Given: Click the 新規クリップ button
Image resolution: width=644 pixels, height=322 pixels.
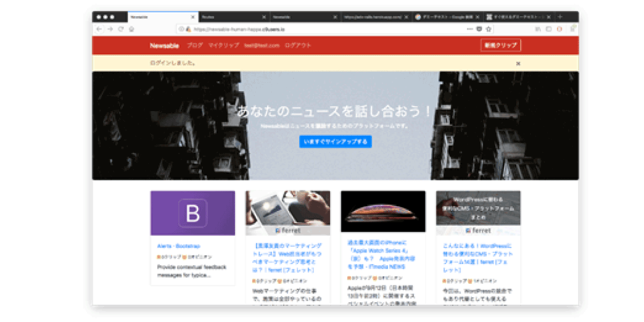Looking at the screenshot, I should [x=501, y=46].
